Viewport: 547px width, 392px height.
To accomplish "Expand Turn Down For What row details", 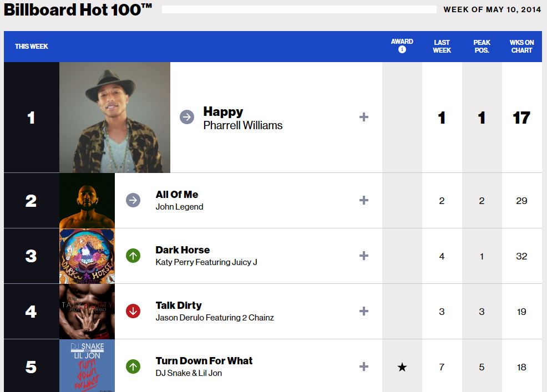I will point(364,366).
